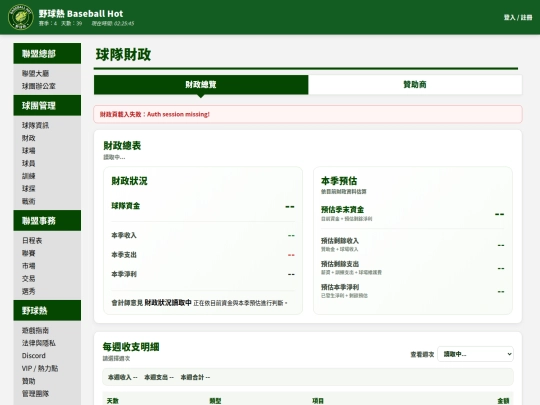This screenshot has width=540, height=405.
Task: Click the 財政狀況讀取中 accountant note
Action: [168, 303]
